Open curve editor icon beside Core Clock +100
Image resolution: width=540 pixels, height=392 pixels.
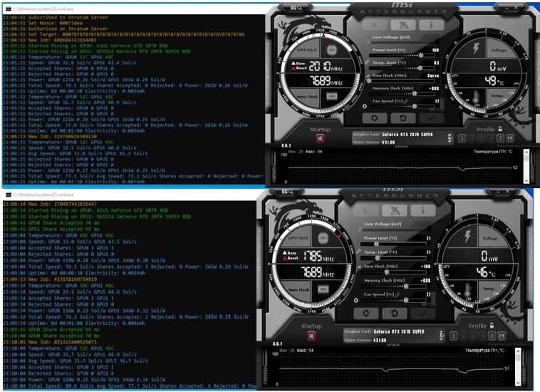(x=359, y=267)
